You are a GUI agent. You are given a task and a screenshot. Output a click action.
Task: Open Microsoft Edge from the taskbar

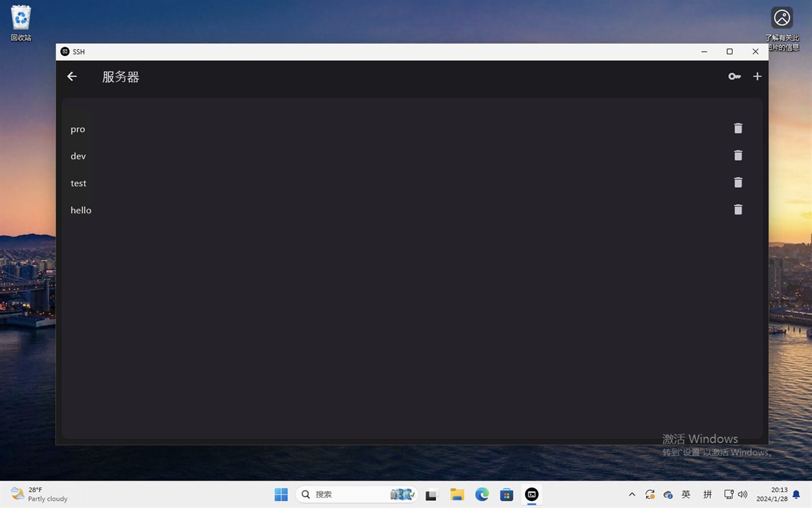pyautogui.click(x=482, y=494)
